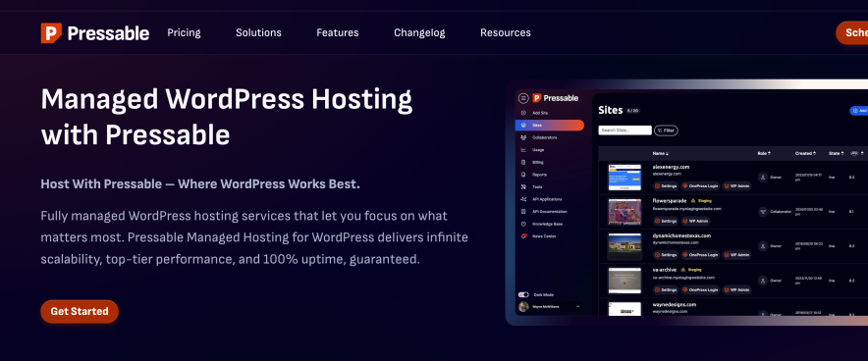
Task: Open Settings for va-archive
Action: pyautogui.click(x=666, y=289)
